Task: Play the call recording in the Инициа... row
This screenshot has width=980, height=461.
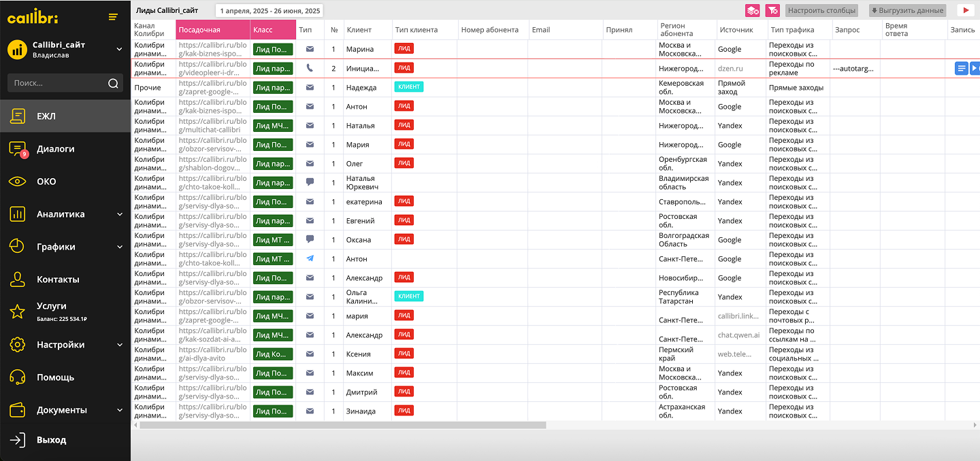Action: tap(975, 68)
